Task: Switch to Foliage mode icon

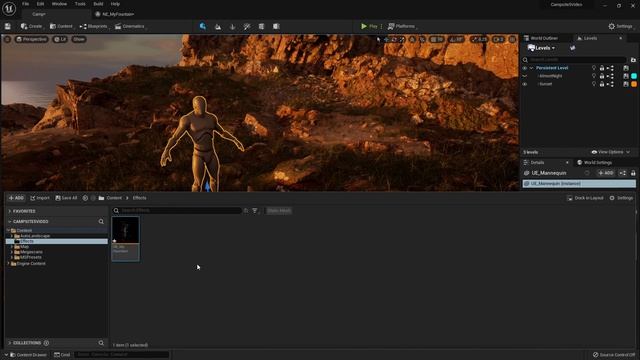Action: coord(233,27)
